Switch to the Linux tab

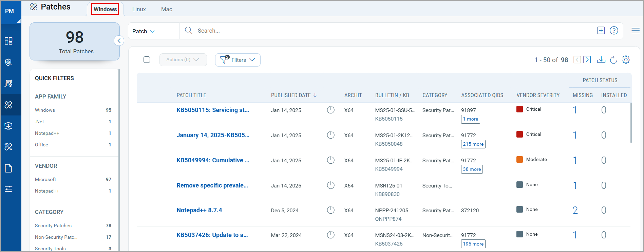(139, 9)
